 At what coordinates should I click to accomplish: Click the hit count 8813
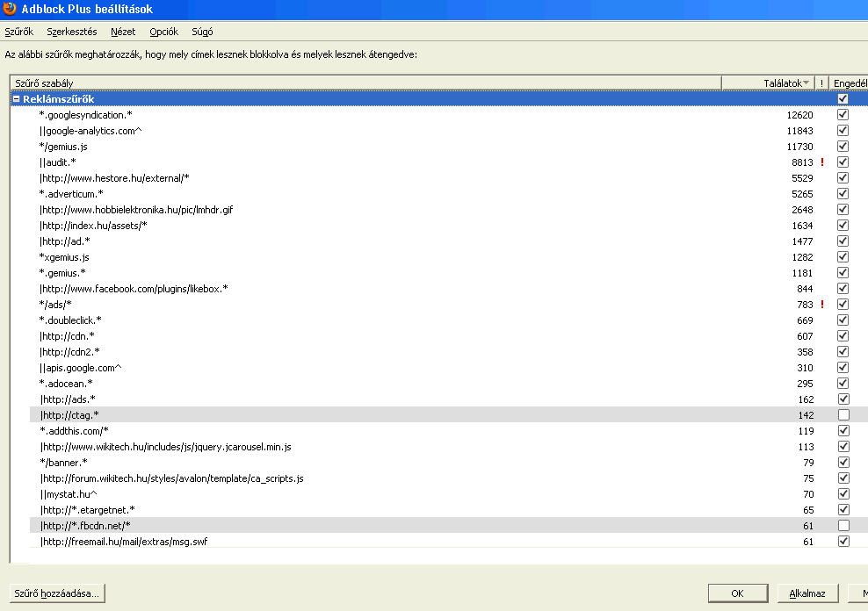[802, 162]
